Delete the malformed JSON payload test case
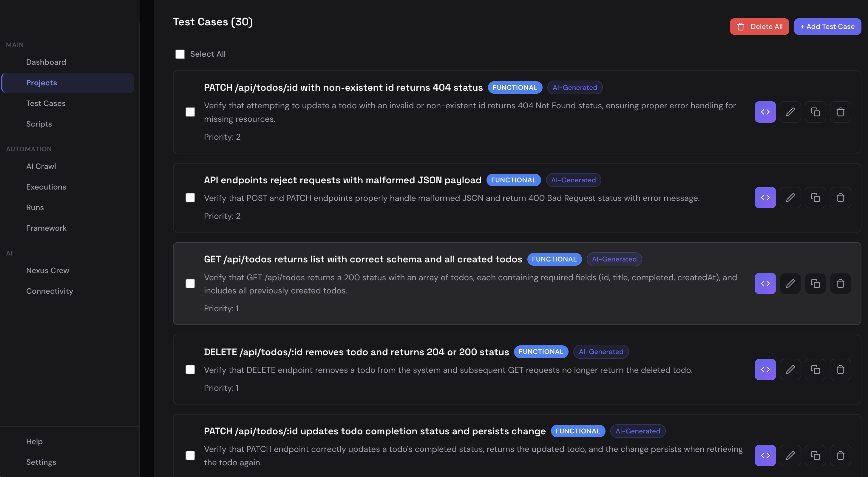Viewport: 868px width, 477px height. 840,198
